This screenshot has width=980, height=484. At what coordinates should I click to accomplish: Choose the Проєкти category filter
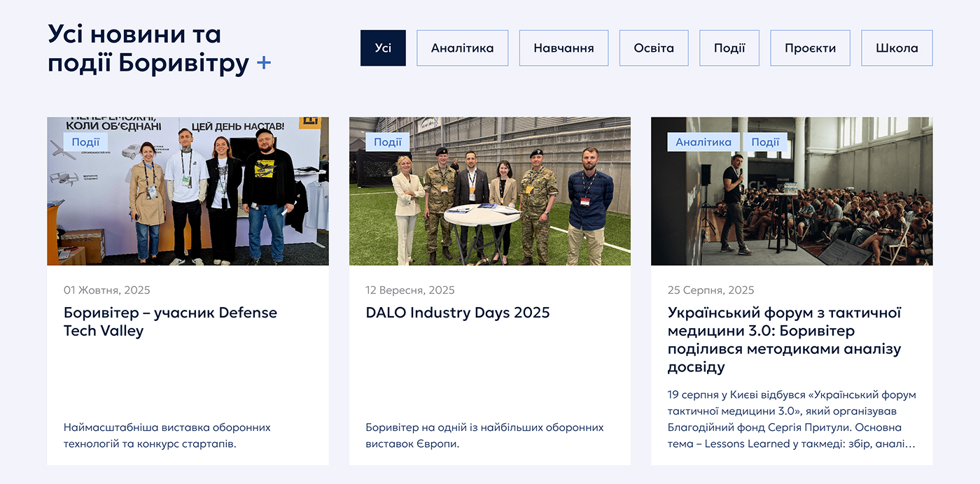point(810,48)
